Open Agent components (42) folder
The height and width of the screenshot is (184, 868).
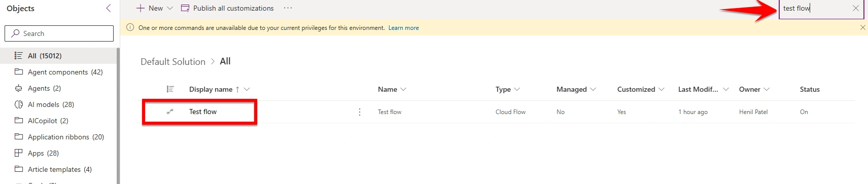58,72
